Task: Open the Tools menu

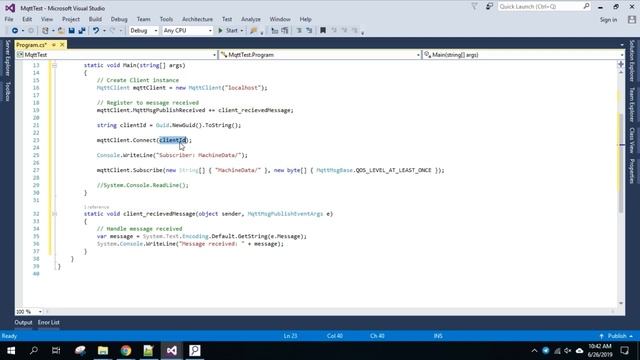Action: [166, 19]
